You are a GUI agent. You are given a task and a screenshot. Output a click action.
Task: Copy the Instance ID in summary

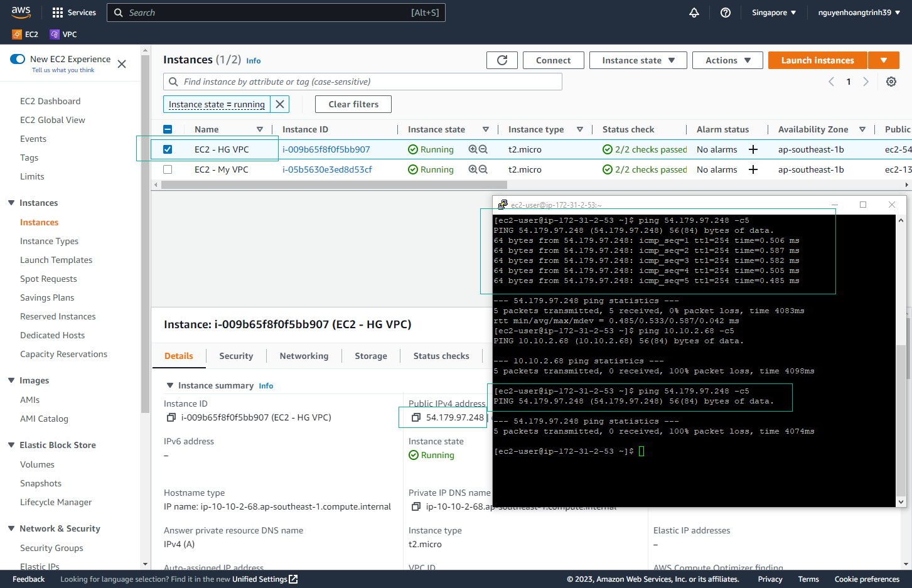[171, 417]
